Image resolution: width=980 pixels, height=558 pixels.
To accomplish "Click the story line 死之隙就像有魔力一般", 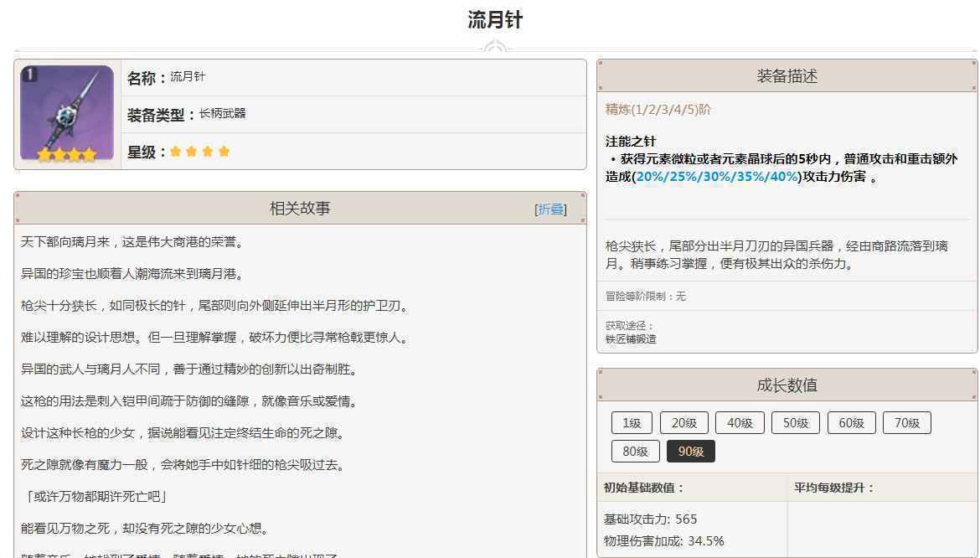I will 183,465.
